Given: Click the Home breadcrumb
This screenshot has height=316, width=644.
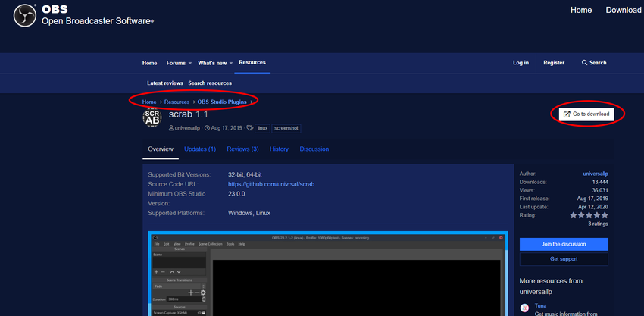Looking at the screenshot, I should [149, 102].
